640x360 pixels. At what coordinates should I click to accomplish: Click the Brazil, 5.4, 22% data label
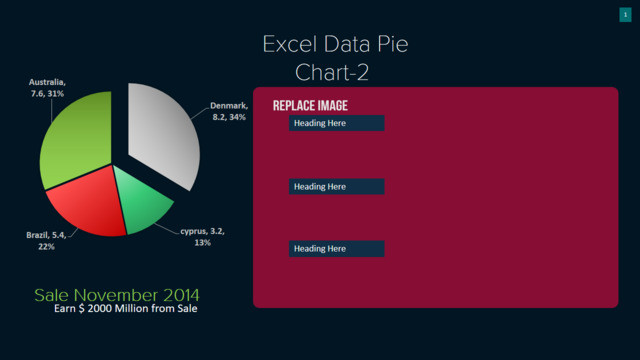(x=46, y=240)
